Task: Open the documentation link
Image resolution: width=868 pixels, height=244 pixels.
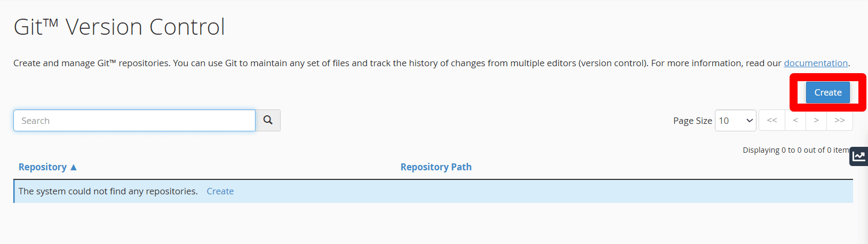Action: [815, 63]
